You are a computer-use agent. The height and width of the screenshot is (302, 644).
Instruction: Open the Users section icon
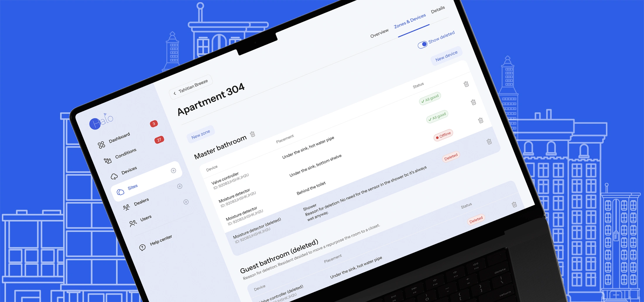pos(133,223)
